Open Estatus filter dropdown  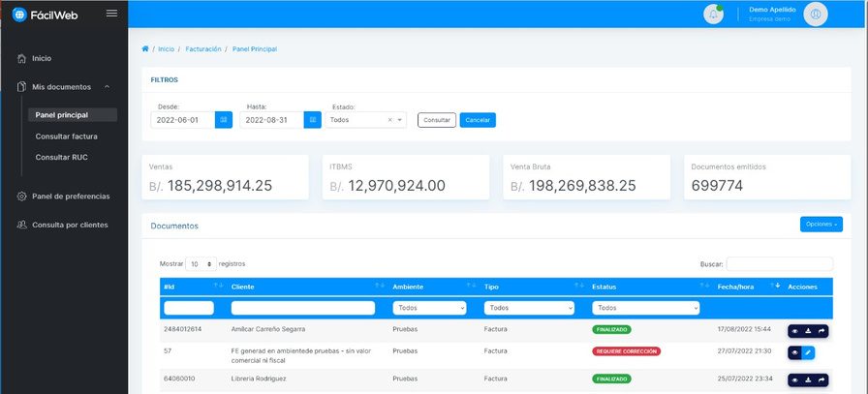tap(645, 308)
